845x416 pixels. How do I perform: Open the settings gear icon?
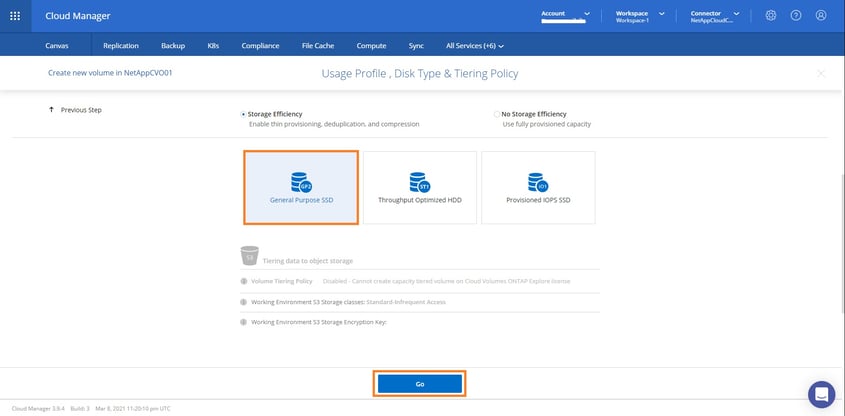click(770, 16)
